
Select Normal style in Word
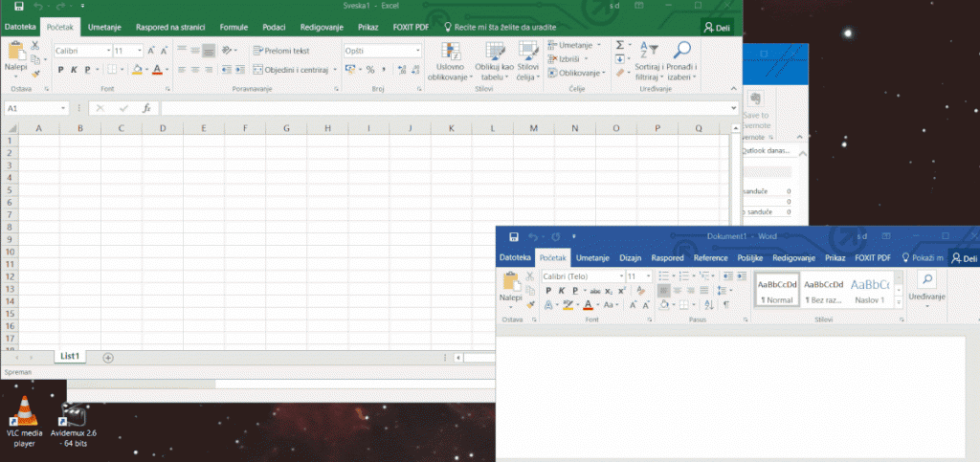pos(777,291)
